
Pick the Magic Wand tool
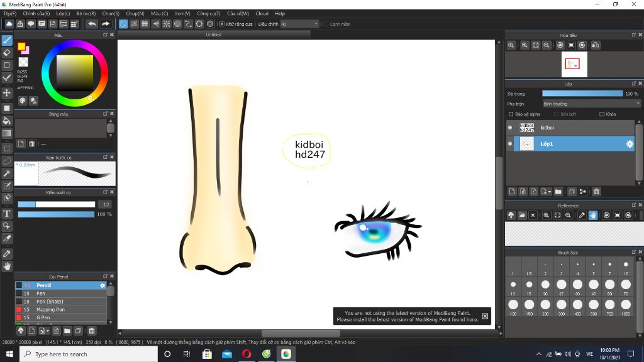7,173
